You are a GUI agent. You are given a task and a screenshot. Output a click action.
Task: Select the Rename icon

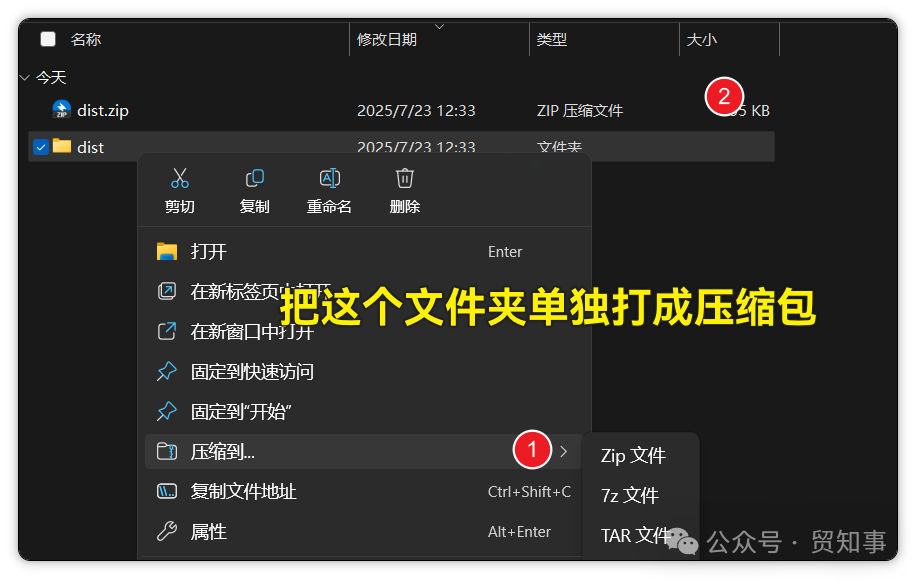(x=329, y=177)
